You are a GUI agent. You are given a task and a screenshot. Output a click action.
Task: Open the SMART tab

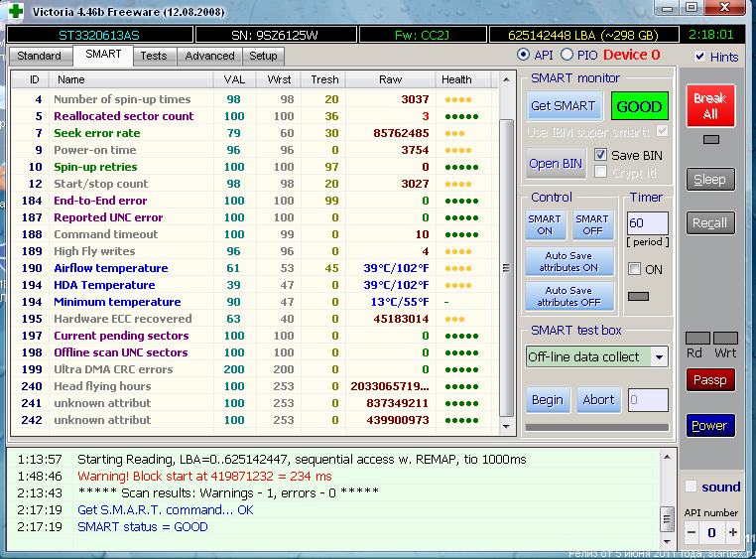pos(103,55)
